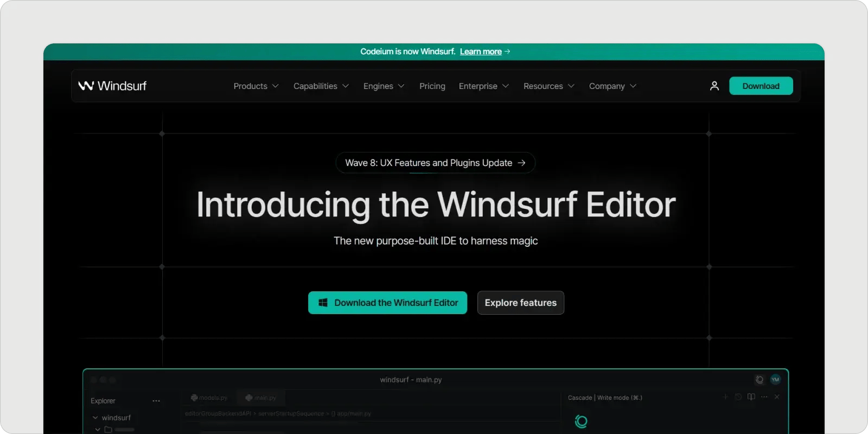Viewport: 868px width, 434px height.
Task: Click the Windsurf logo in the header
Action: 112,86
